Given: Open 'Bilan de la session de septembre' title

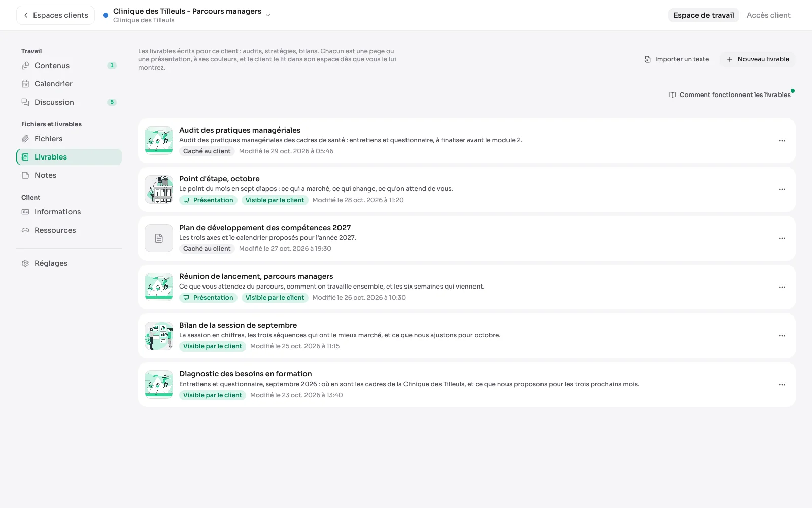Looking at the screenshot, I should (238, 325).
